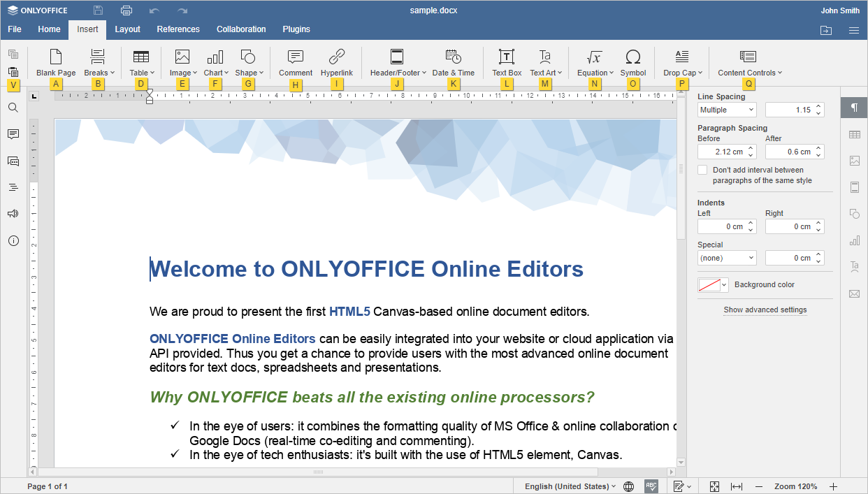Switch to the References tab
868x494 pixels.
pyautogui.click(x=178, y=29)
